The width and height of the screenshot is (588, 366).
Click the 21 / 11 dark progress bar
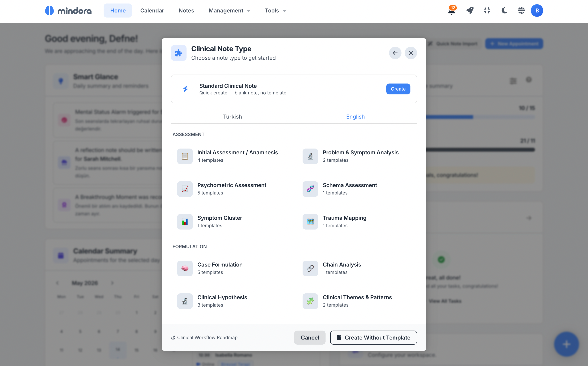tap(480, 150)
